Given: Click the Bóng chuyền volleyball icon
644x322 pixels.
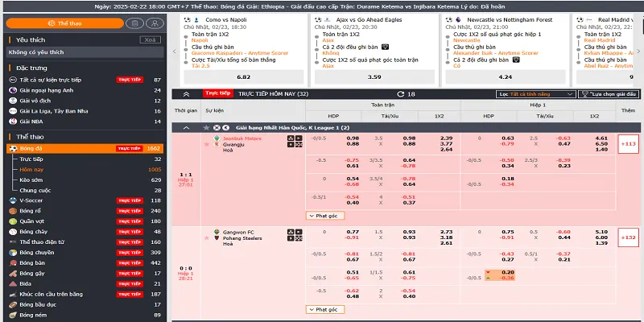Looking at the screenshot, I should [x=13, y=253].
